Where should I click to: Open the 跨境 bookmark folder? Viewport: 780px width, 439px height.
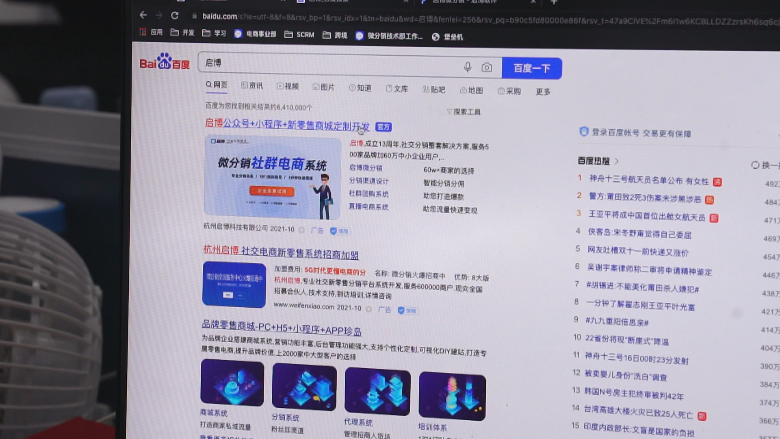pos(335,35)
